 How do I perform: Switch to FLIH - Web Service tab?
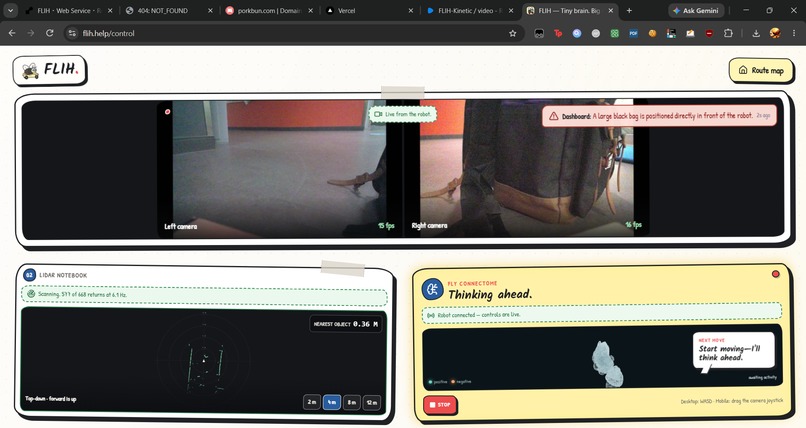67,10
